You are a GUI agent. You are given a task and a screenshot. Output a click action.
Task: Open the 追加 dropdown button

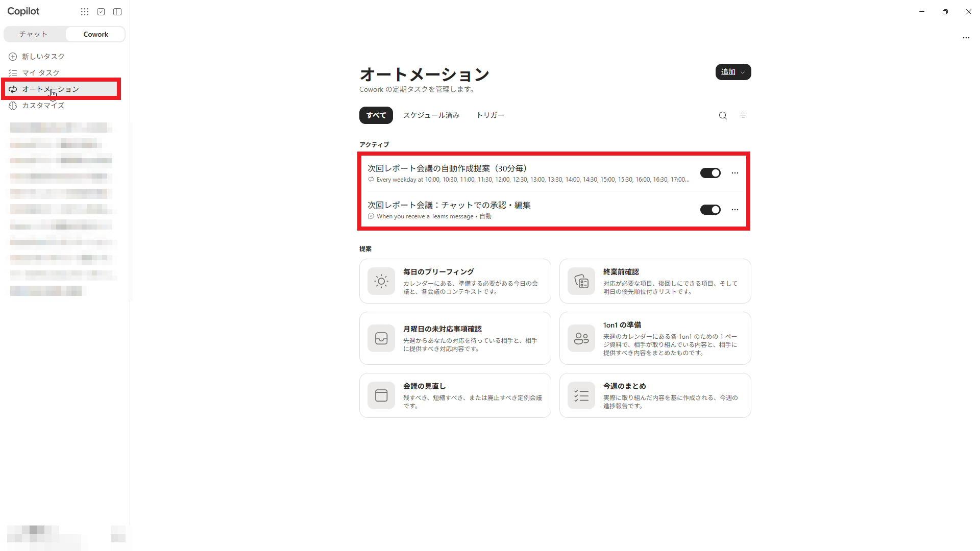733,72
